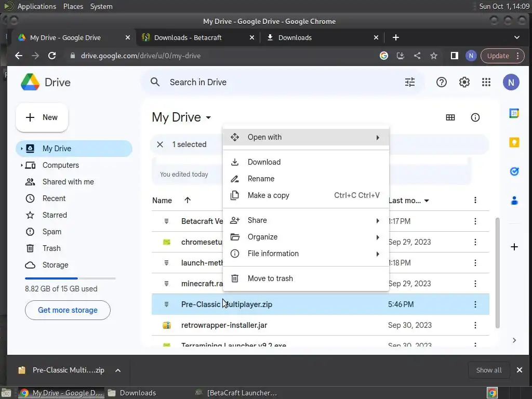Open Chrome profile N avatar
Screen dimensions: 532x399
[x=471, y=56]
